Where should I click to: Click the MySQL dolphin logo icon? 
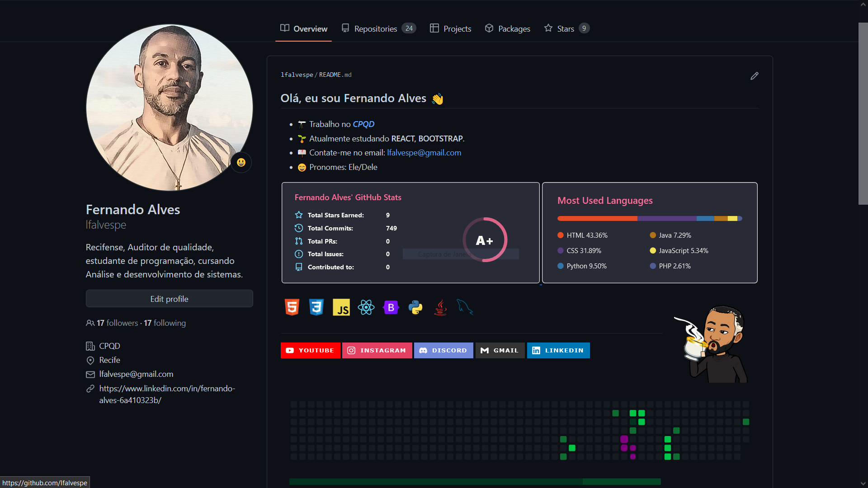(x=465, y=307)
